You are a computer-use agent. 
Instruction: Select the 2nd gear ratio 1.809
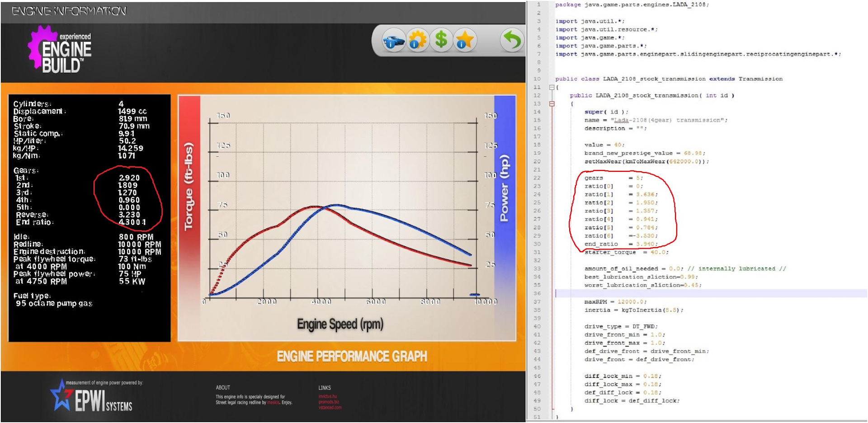[x=128, y=185]
